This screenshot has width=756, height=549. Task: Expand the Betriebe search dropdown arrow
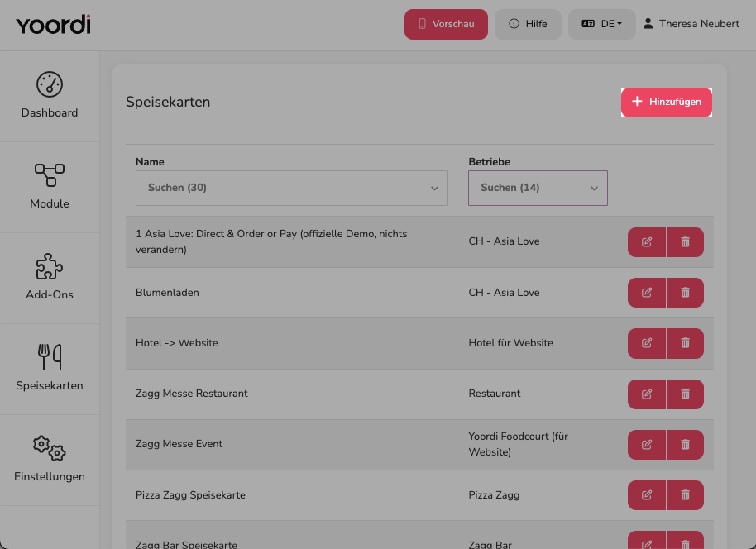coord(594,188)
